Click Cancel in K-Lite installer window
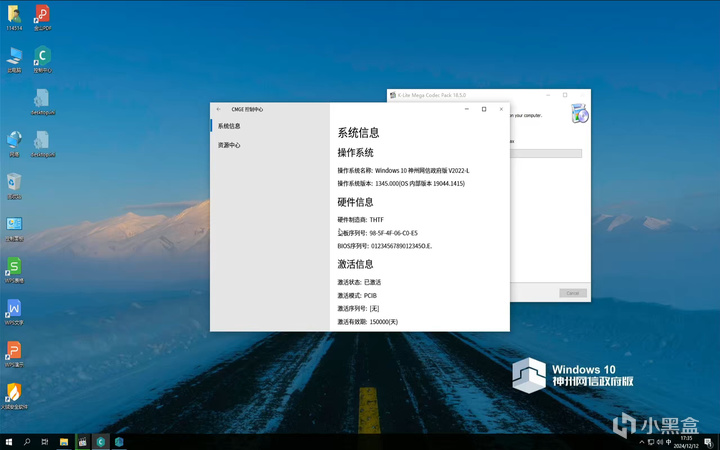 click(x=573, y=293)
